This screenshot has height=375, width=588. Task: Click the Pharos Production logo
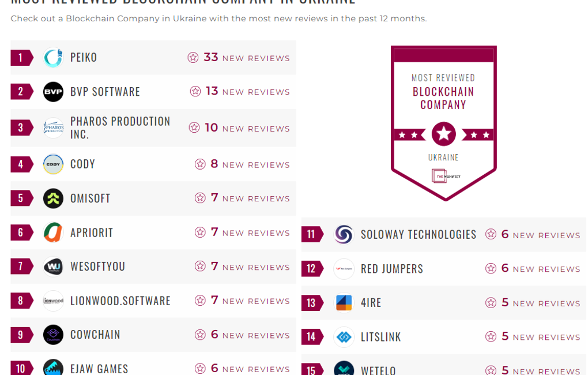click(53, 127)
